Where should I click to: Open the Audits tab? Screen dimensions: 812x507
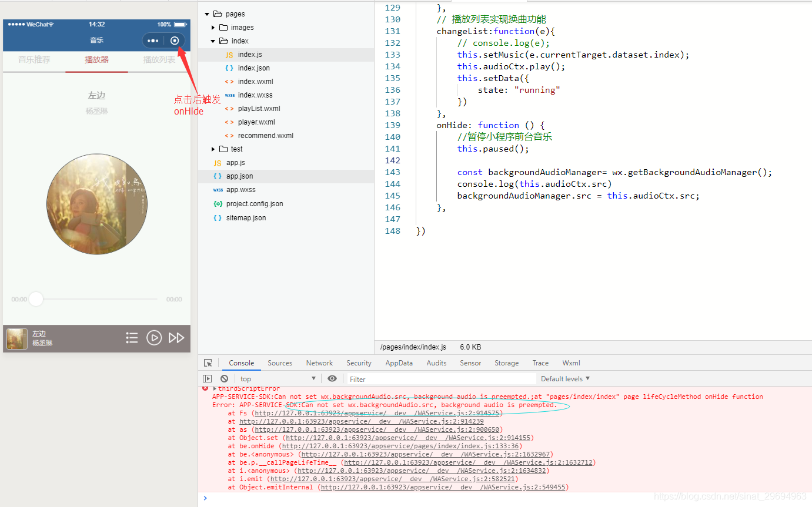(x=436, y=363)
